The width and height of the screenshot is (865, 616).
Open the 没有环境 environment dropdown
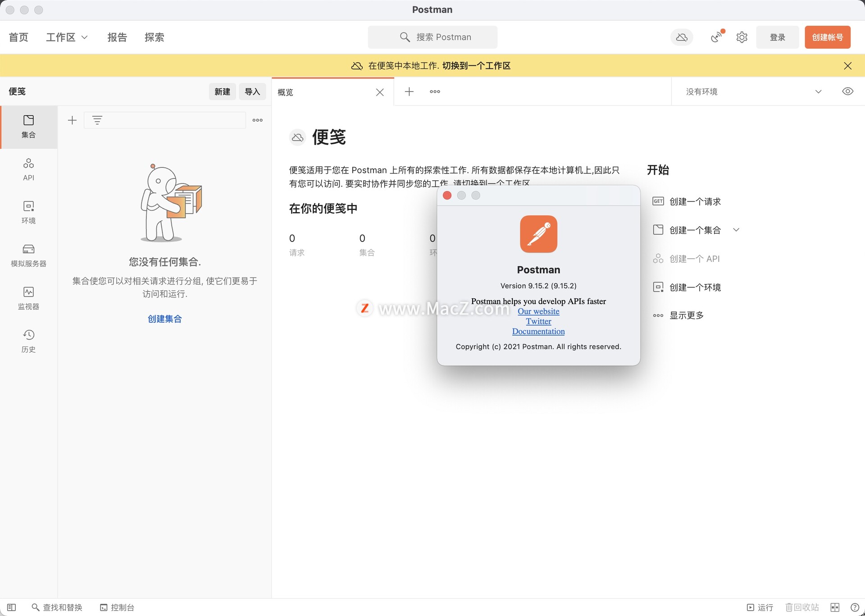tap(754, 92)
